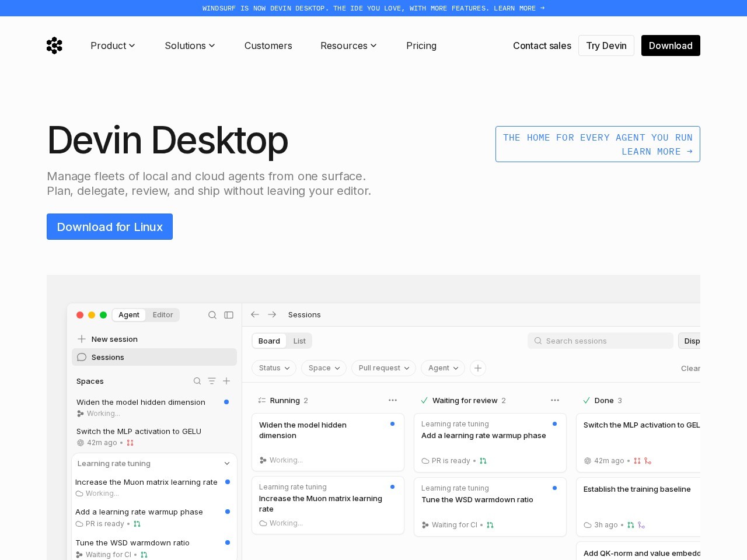The image size is (747, 560).
Task: Open the Agent filter dropdown
Action: pyautogui.click(x=443, y=368)
